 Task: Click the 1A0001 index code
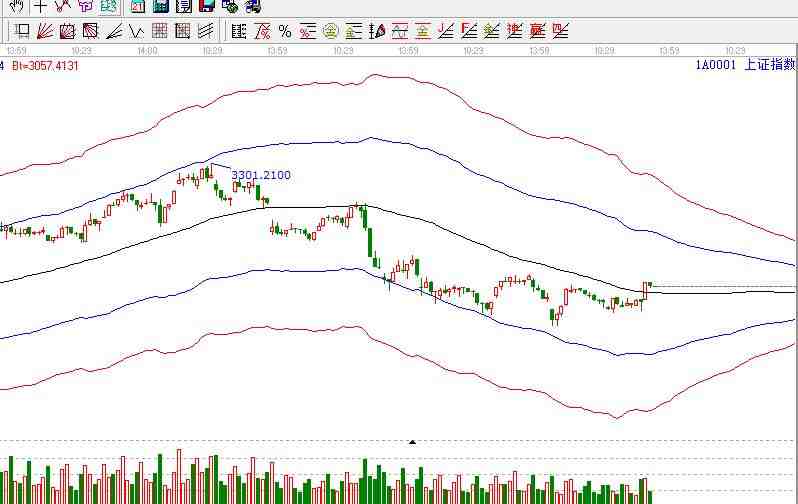(716, 65)
